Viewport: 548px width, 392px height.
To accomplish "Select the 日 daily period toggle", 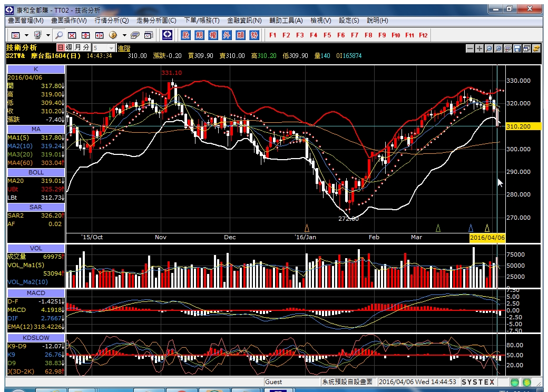I will tap(61, 47).
